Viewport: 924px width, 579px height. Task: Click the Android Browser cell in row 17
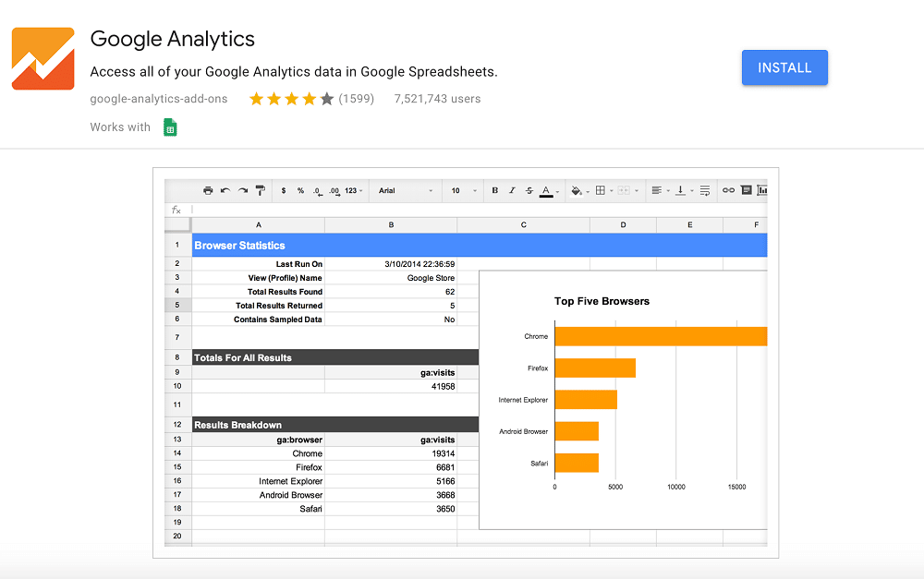[258, 495]
